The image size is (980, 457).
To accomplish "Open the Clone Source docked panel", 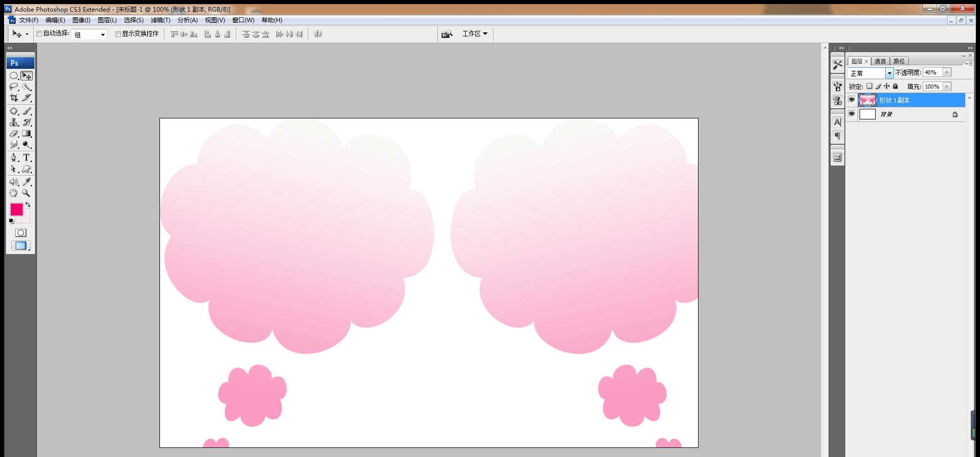I will (x=837, y=101).
